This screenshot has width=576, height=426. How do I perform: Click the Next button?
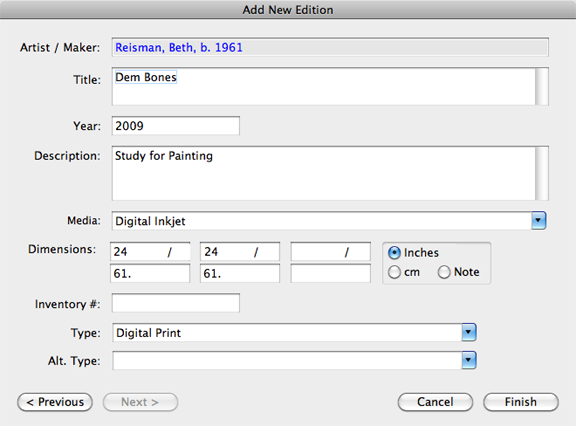(x=140, y=402)
